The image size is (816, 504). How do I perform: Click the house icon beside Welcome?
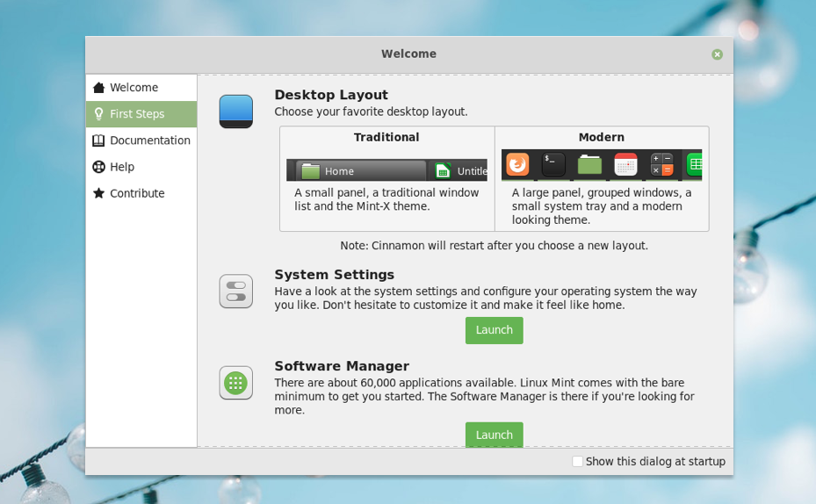click(x=98, y=88)
